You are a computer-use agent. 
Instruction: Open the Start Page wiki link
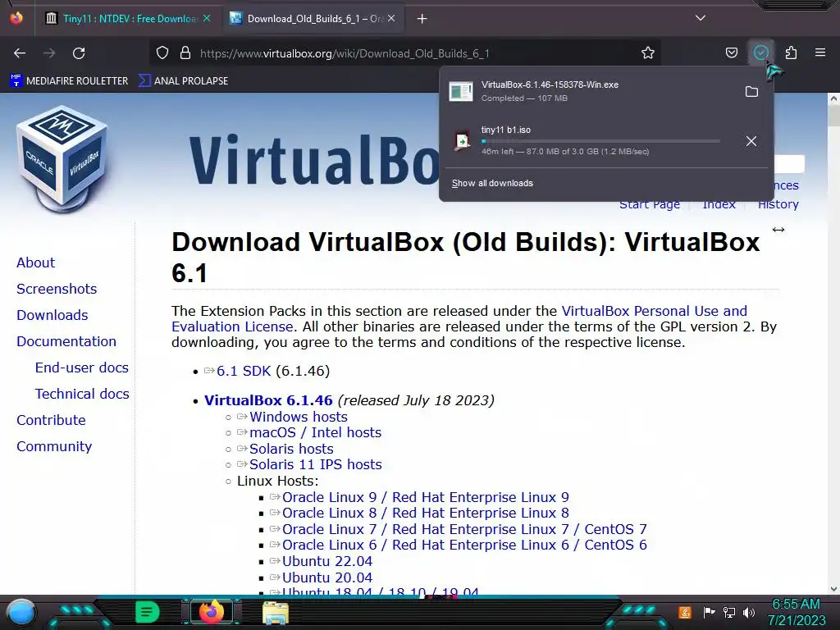pos(650,204)
